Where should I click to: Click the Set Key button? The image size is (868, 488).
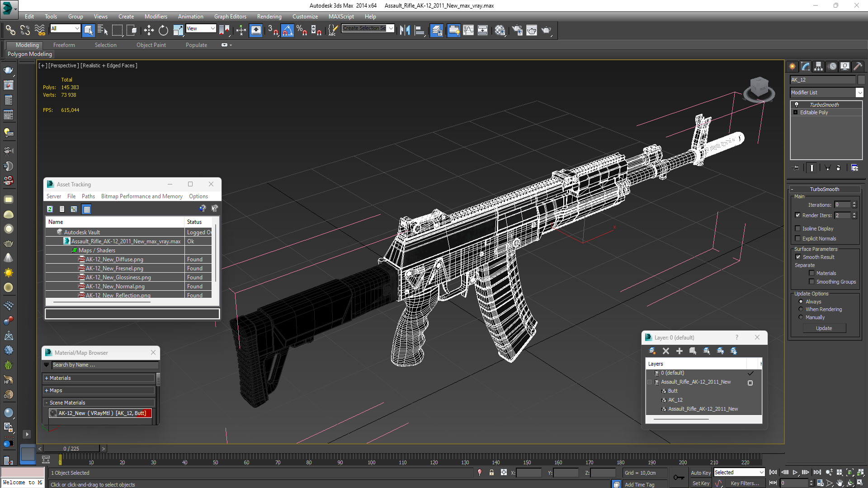click(x=700, y=483)
